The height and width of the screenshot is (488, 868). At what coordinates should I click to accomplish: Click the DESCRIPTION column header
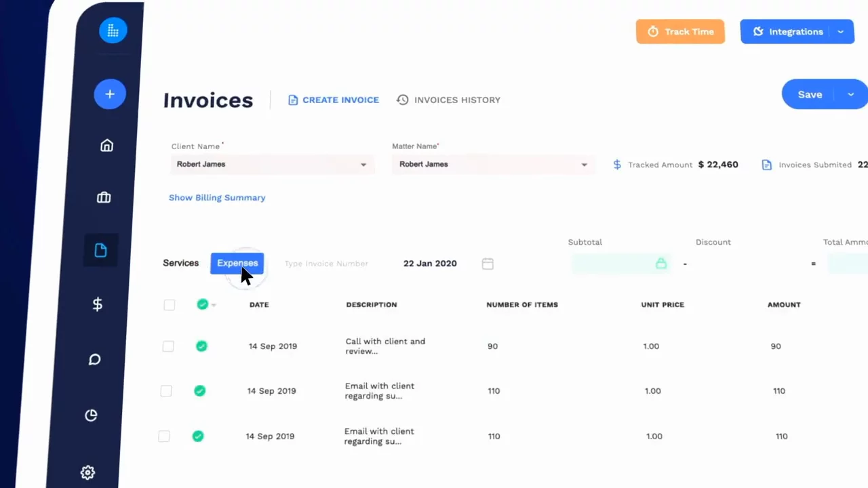tap(372, 305)
